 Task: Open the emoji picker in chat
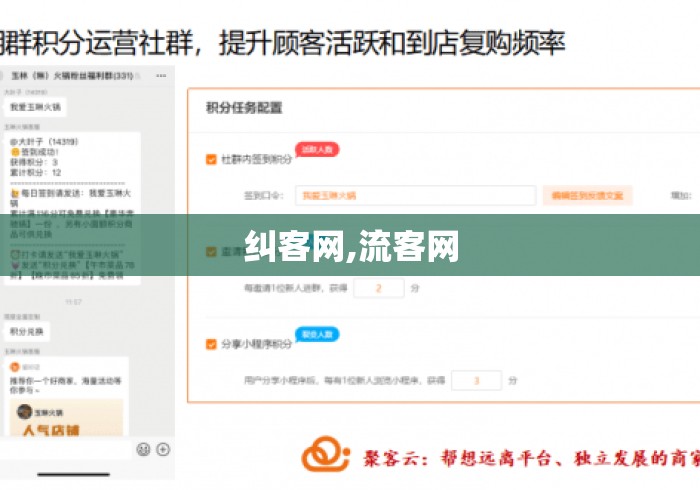[x=143, y=449]
